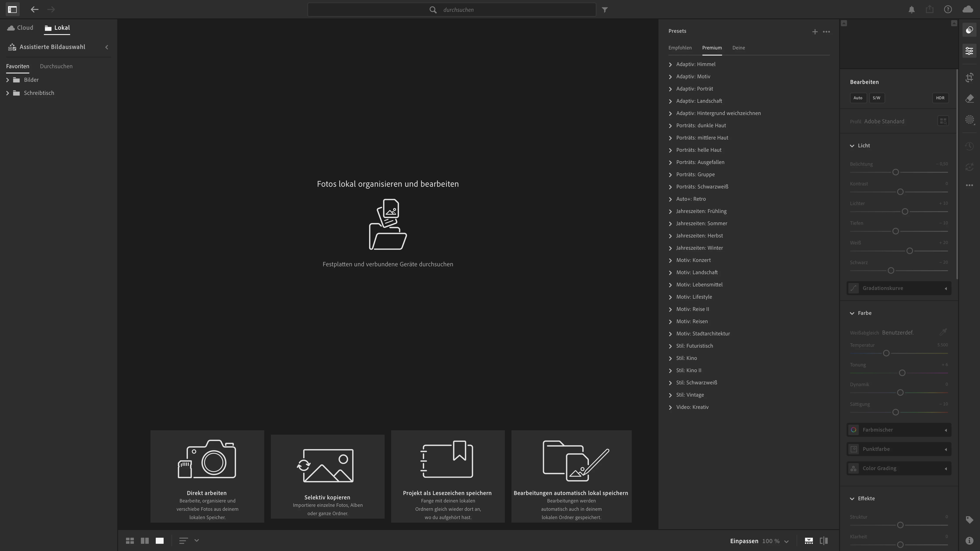Toggle the left panel visibility icon
980x551 pixels.
pyautogui.click(x=12, y=9)
